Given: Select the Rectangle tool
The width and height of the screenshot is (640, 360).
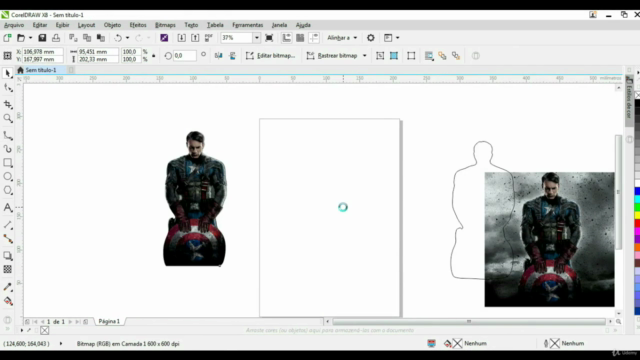Looking at the screenshot, I should pos(8,163).
